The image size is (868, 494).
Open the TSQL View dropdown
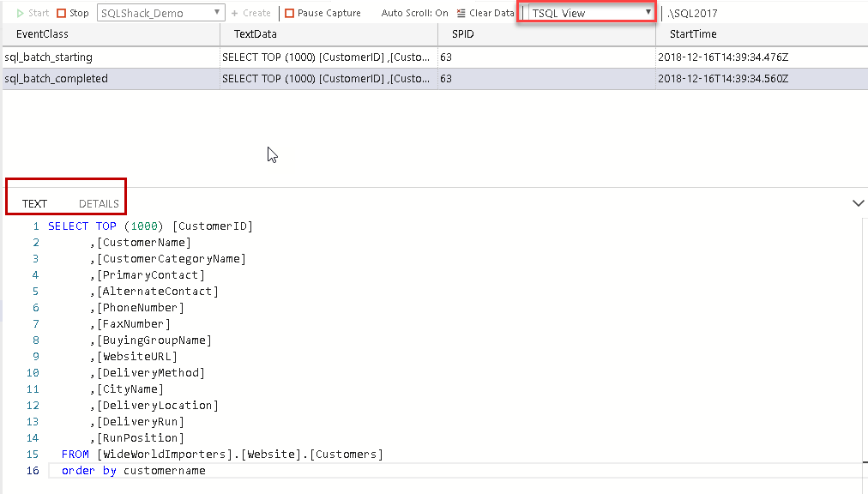click(591, 13)
